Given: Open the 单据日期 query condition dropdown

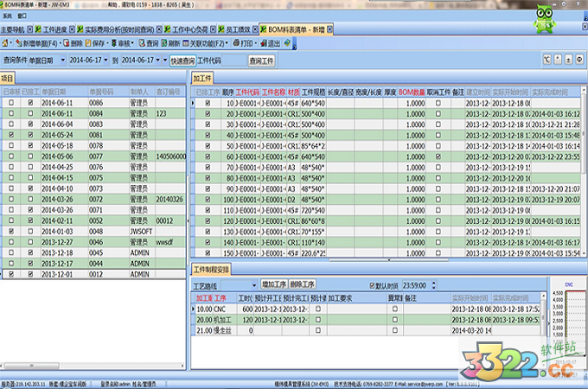Looking at the screenshot, I should pyautogui.click(x=62, y=60).
